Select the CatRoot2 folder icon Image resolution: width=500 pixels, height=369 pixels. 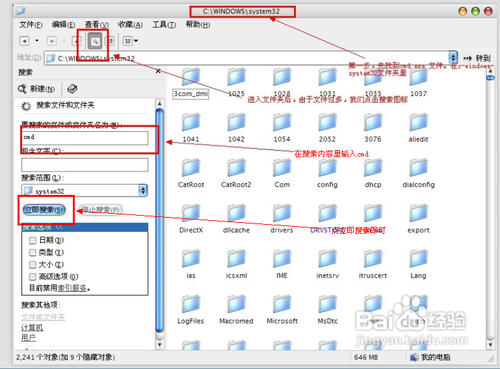236,168
